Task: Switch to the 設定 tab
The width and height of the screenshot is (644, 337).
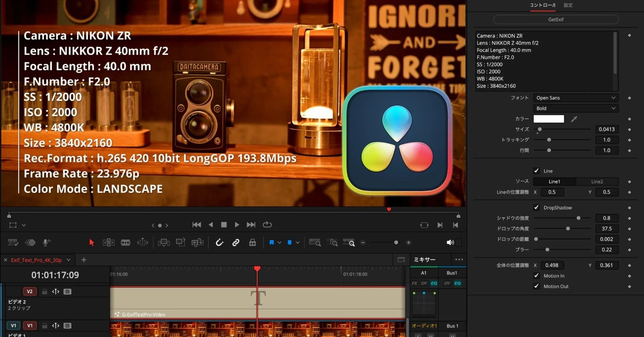Action: 568,5
